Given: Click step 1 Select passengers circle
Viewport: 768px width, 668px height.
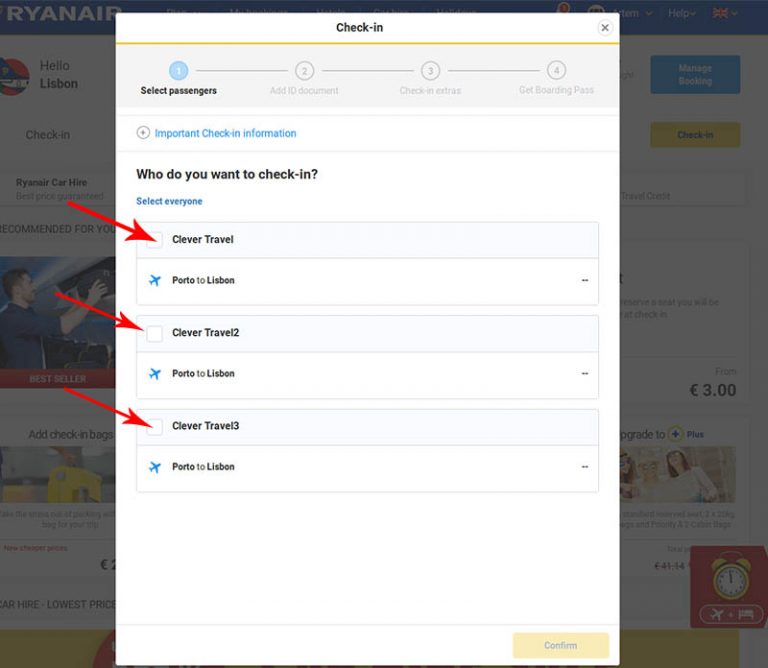Looking at the screenshot, I should point(178,71).
